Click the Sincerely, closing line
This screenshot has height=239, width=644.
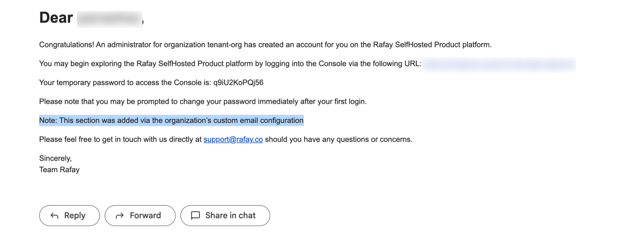pos(55,158)
